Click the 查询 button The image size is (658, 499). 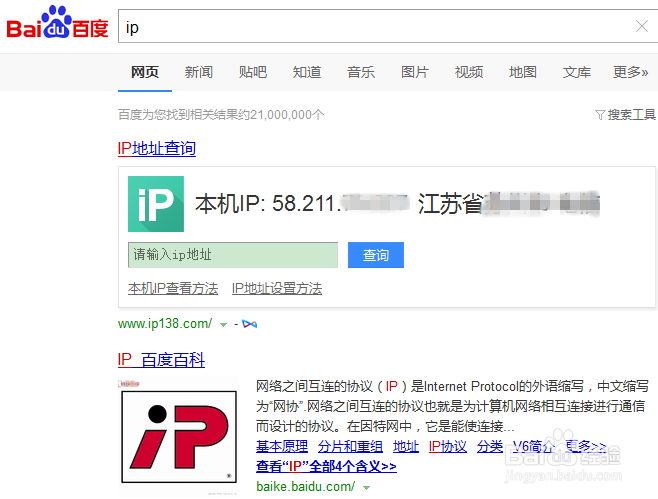[x=376, y=255]
